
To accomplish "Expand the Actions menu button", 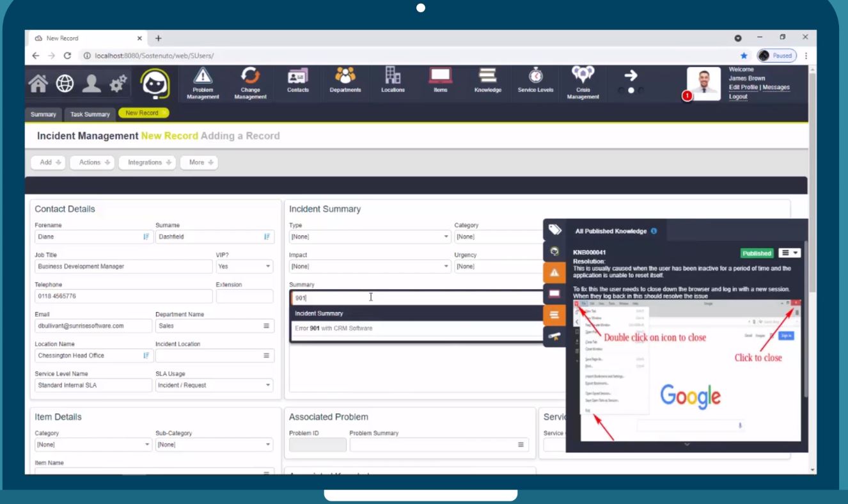I will pyautogui.click(x=93, y=162).
